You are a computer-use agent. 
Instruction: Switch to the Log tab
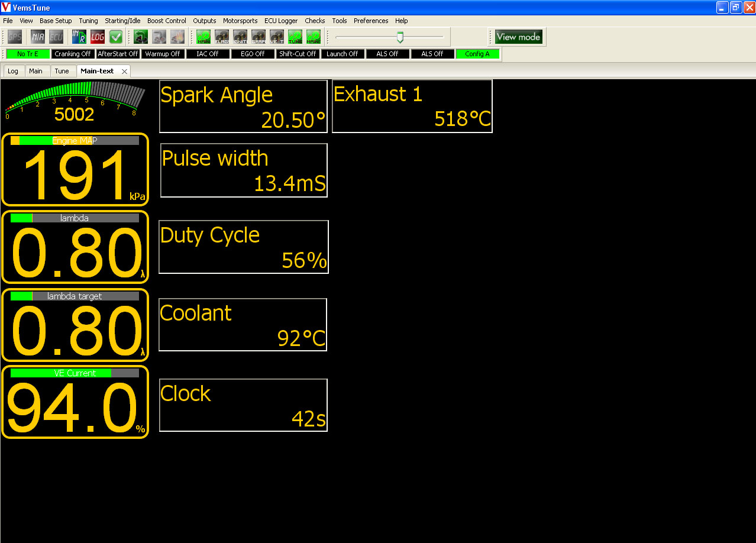point(13,71)
